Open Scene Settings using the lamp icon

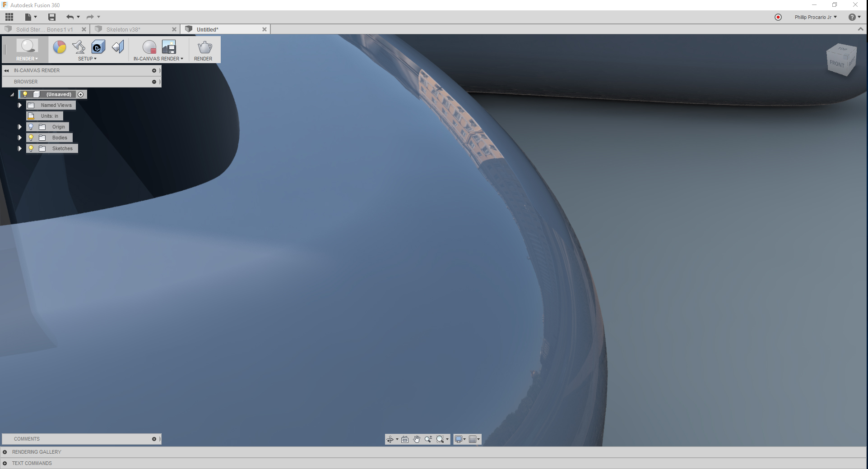coord(78,47)
